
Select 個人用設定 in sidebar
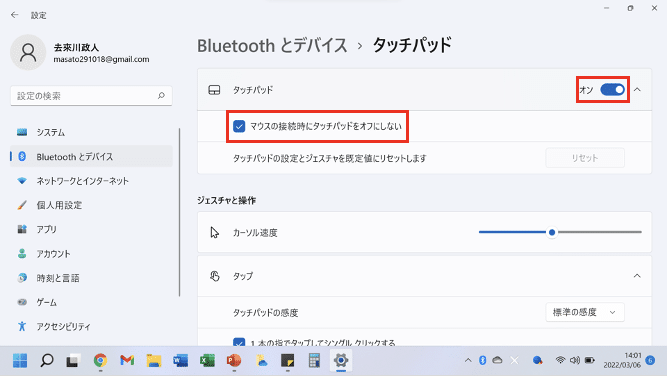91,205
